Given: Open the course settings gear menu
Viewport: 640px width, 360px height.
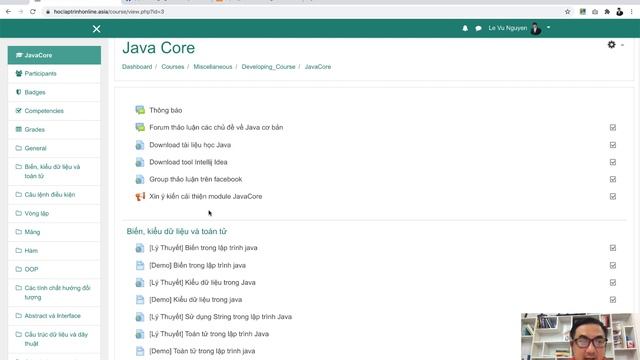Looking at the screenshot, I should 611,44.
